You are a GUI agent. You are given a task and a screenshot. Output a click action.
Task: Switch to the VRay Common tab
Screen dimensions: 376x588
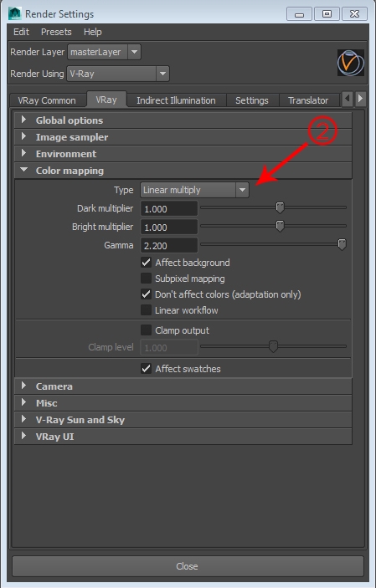pyautogui.click(x=47, y=100)
